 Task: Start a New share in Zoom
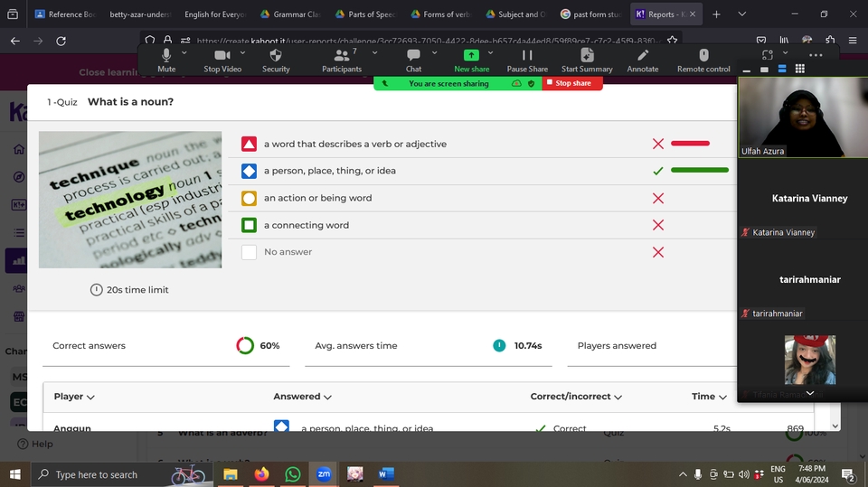(472, 61)
